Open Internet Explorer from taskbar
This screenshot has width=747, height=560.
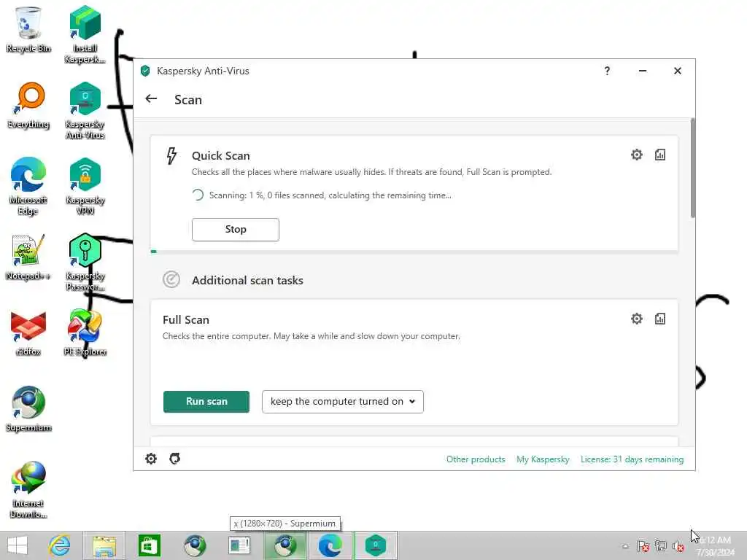click(x=60, y=545)
